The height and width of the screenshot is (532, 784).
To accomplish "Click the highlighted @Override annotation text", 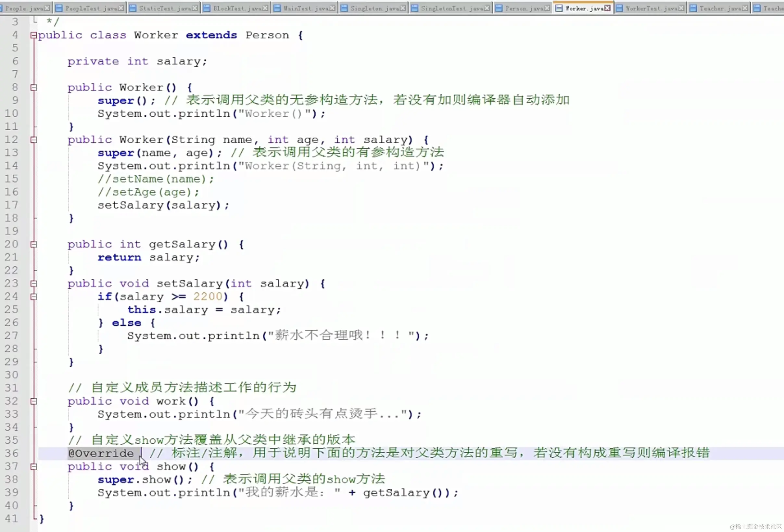I will (101, 453).
